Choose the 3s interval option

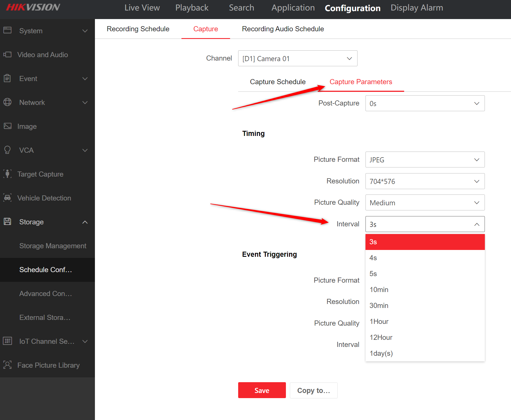(x=425, y=242)
